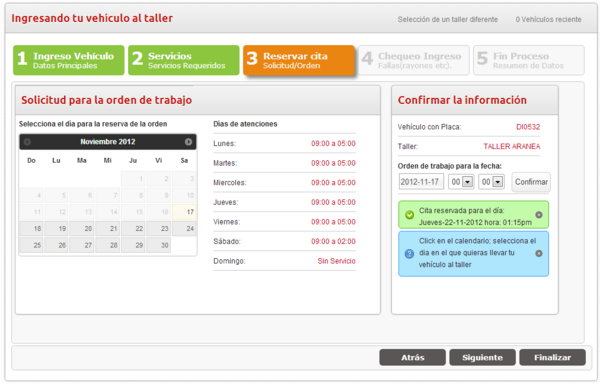Screen dimensions: 600x384
Task: Select step 3 Reservar cita tab
Action: (x=299, y=60)
